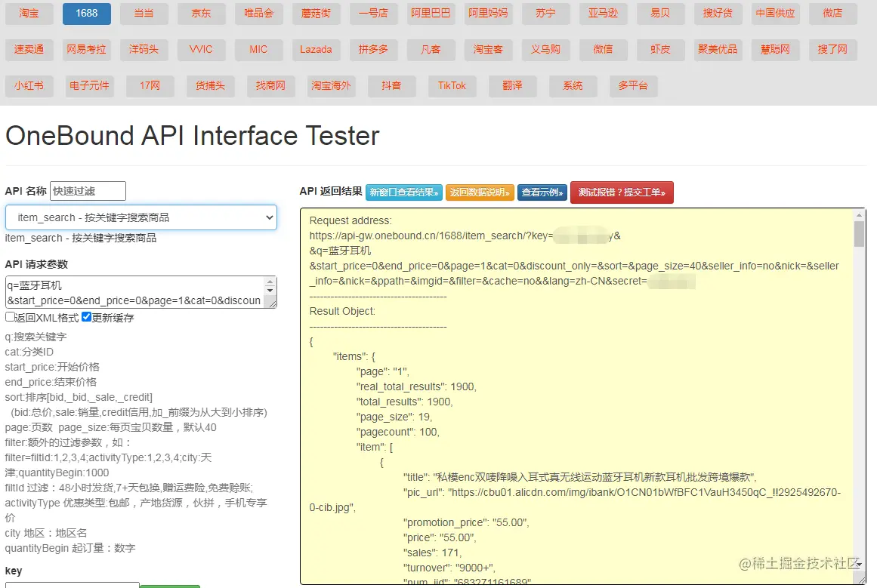877x588 pixels.
Task: Switch to the 17网 tab
Action: coord(150,86)
